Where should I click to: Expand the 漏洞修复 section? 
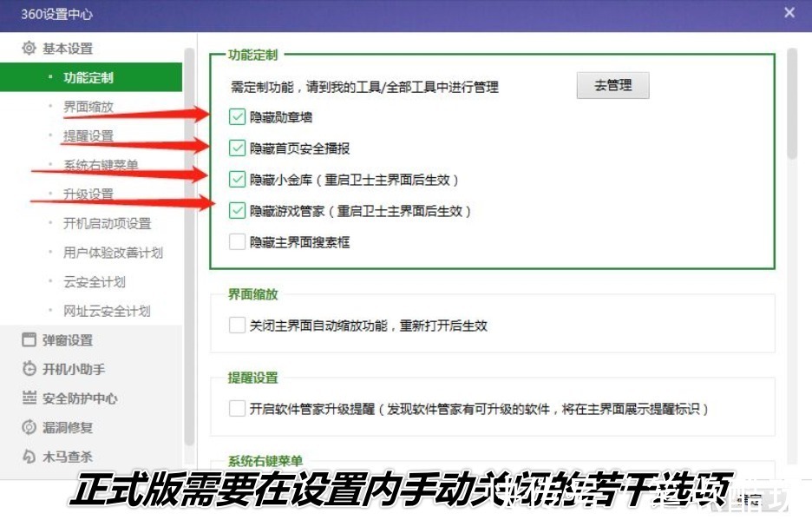68,427
